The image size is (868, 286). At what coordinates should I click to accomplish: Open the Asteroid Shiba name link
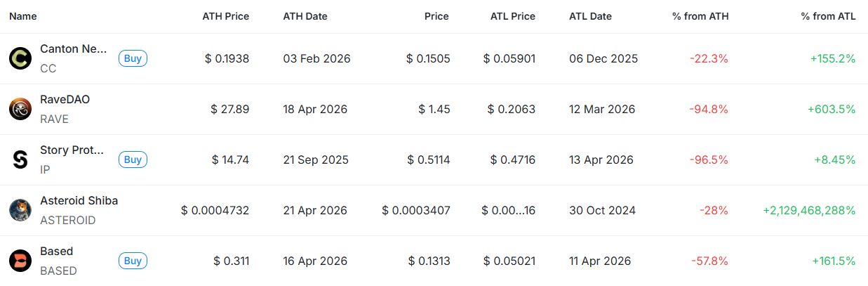click(x=79, y=200)
